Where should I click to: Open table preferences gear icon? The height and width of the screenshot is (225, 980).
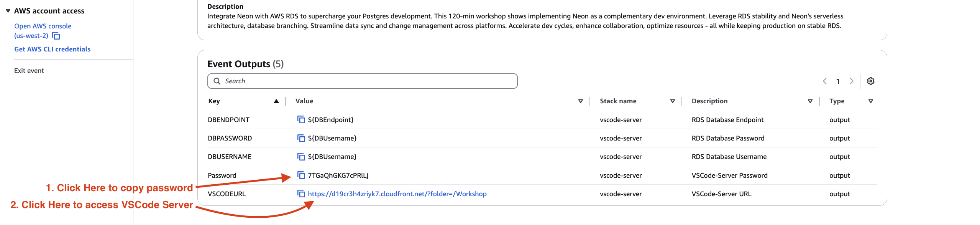click(x=870, y=81)
